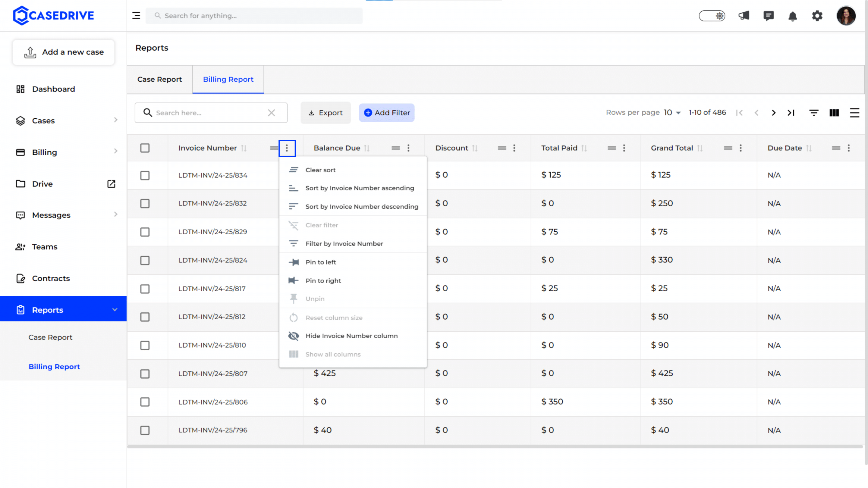The image size is (868, 488).
Task: Click the toggle filters icon in toolbar
Action: pyautogui.click(x=814, y=112)
